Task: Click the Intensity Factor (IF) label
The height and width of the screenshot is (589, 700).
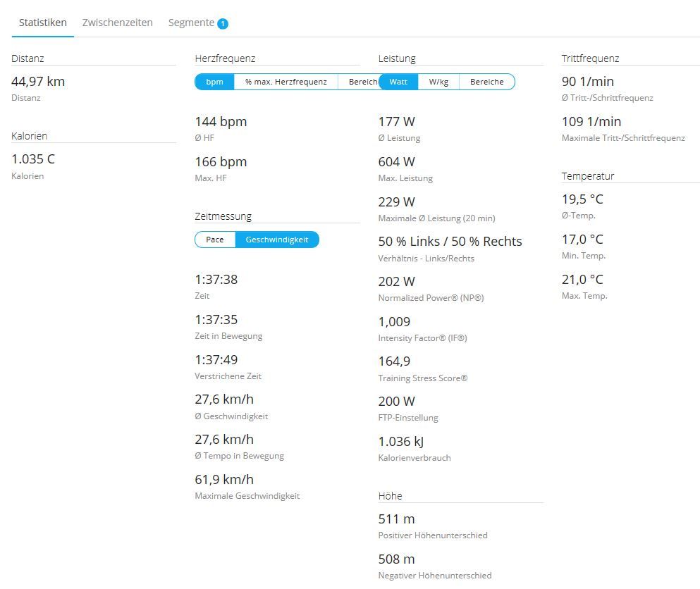Action: pyautogui.click(x=422, y=338)
